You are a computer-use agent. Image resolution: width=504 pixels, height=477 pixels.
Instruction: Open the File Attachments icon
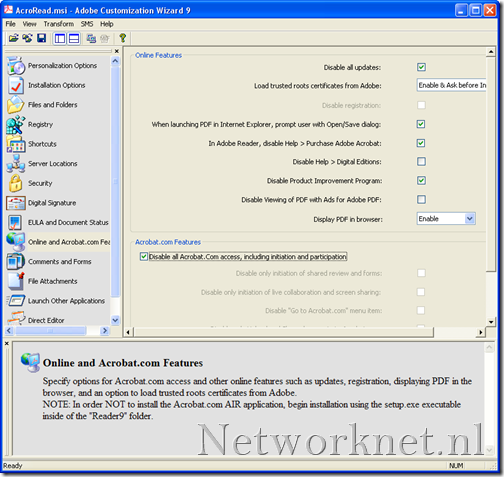(16, 281)
